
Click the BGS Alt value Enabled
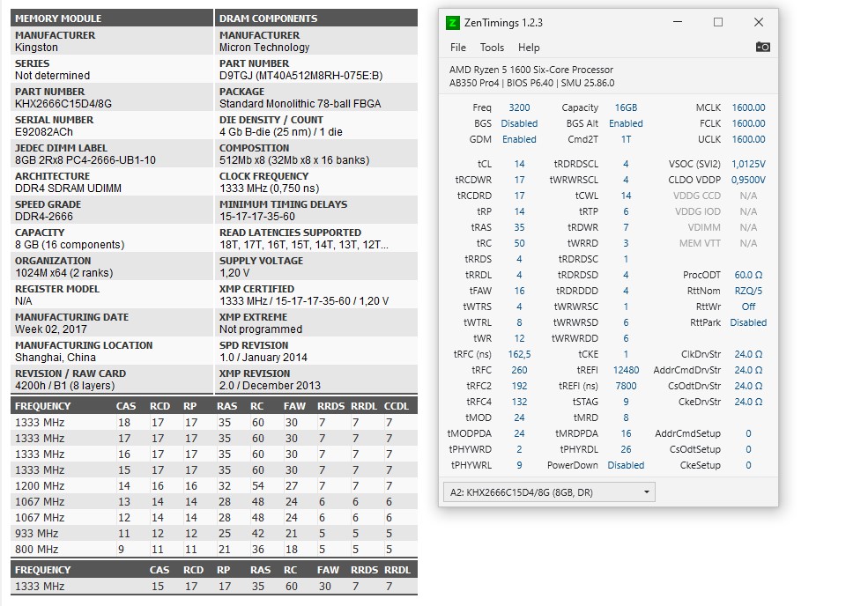(626, 123)
